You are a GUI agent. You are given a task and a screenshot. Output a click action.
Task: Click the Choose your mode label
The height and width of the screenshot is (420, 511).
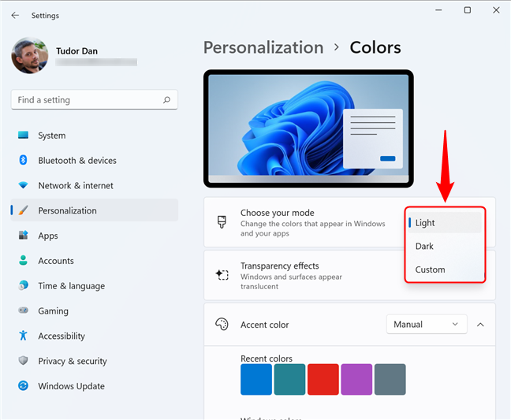click(278, 213)
